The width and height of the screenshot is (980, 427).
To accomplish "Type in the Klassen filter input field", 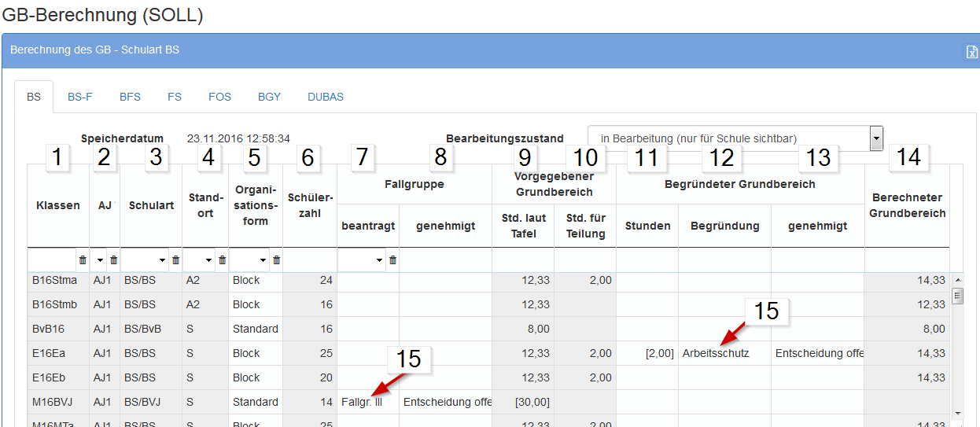I will pos(52,260).
